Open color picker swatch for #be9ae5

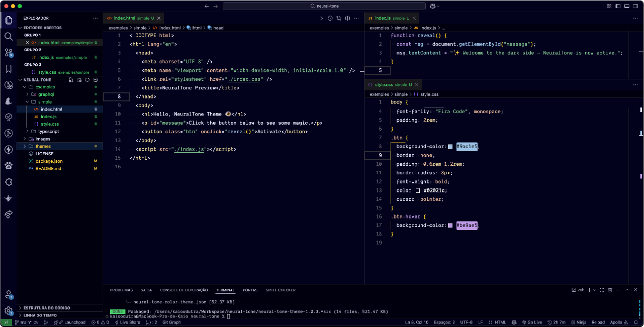coord(450,226)
